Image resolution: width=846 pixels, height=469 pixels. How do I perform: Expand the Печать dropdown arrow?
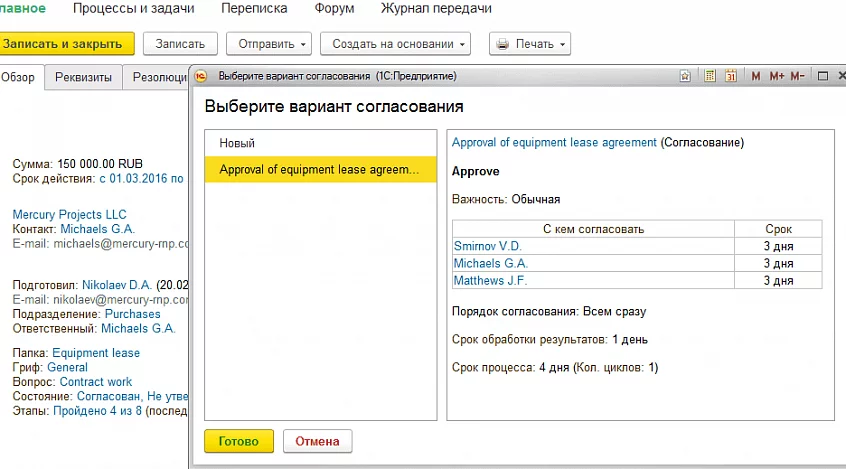[x=562, y=44]
